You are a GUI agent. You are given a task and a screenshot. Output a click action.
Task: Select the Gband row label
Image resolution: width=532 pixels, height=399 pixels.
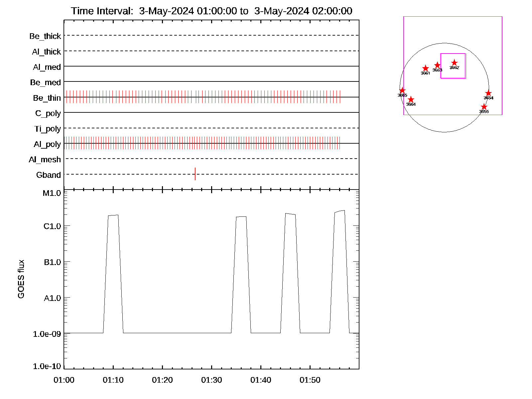tap(49, 175)
